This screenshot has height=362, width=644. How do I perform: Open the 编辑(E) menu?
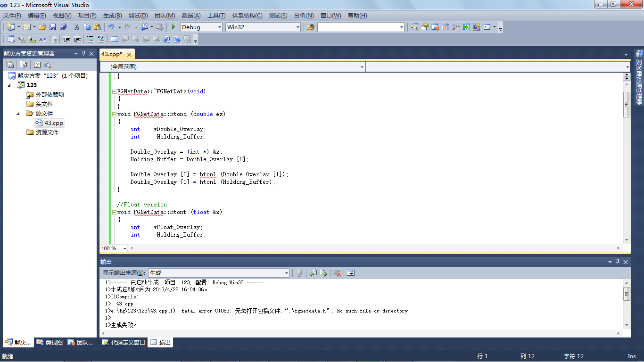(x=37, y=16)
